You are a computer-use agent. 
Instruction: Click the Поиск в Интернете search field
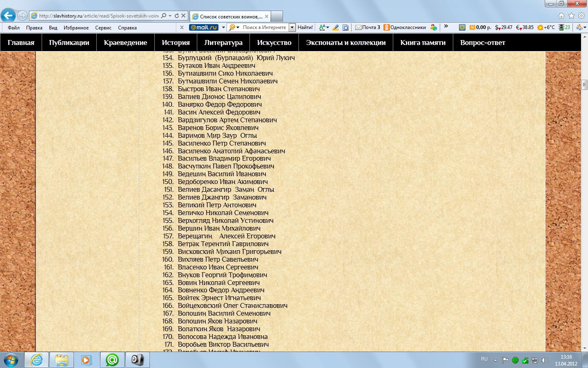click(x=264, y=27)
